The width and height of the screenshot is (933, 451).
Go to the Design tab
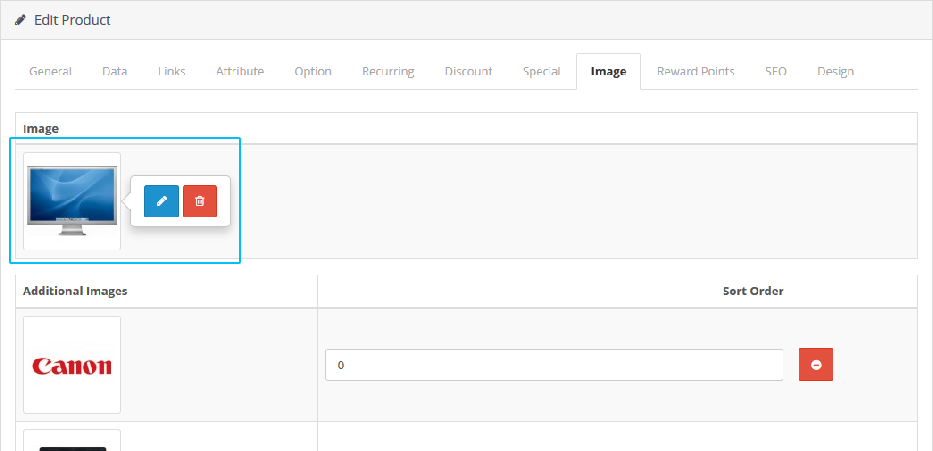coord(835,72)
